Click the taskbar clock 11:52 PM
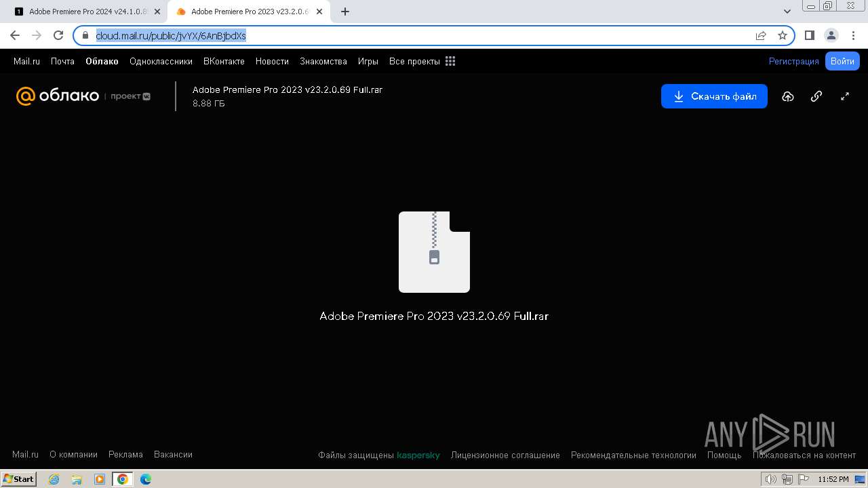 pos(833,479)
